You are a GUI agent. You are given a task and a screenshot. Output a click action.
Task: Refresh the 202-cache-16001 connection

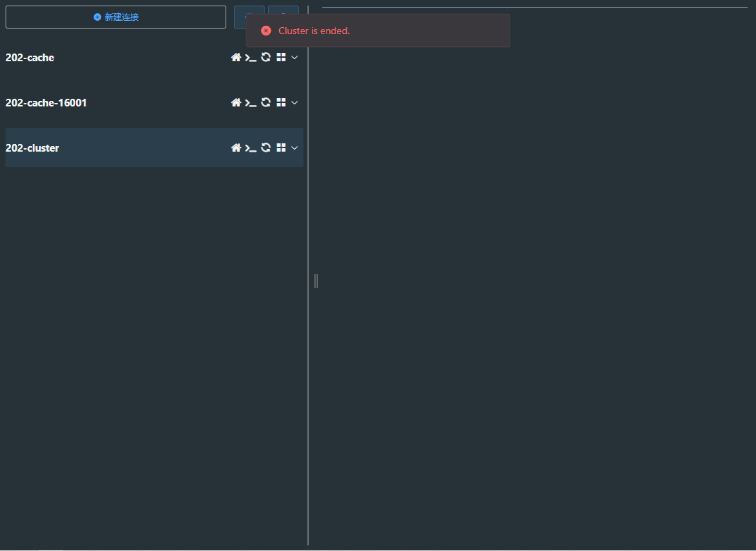click(x=265, y=102)
